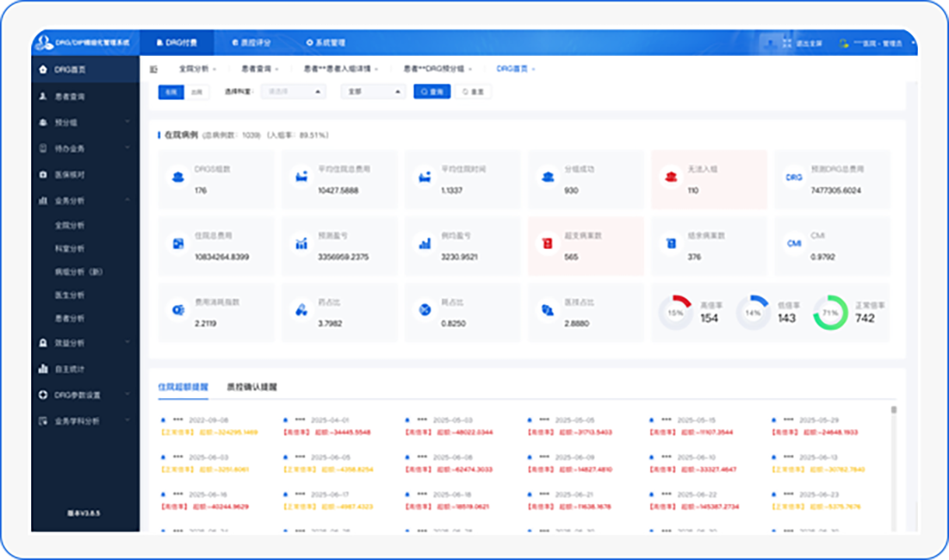The height and width of the screenshot is (560, 949).
Task: Select the 在院 toggle option
Action: pyautogui.click(x=170, y=92)
